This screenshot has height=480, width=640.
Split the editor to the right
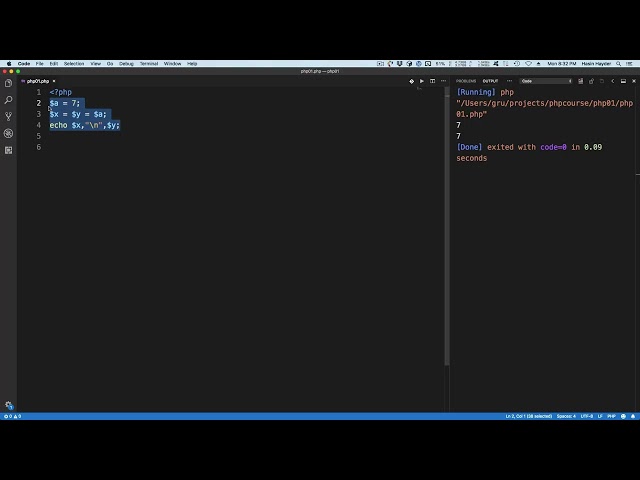433,81
